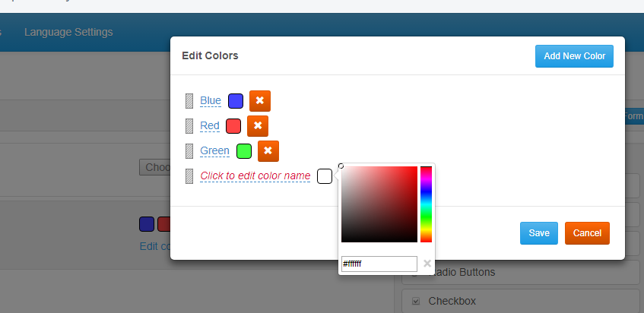The image size is (644, 313).
Task: Save the edited colors
Action: point(539,233)
